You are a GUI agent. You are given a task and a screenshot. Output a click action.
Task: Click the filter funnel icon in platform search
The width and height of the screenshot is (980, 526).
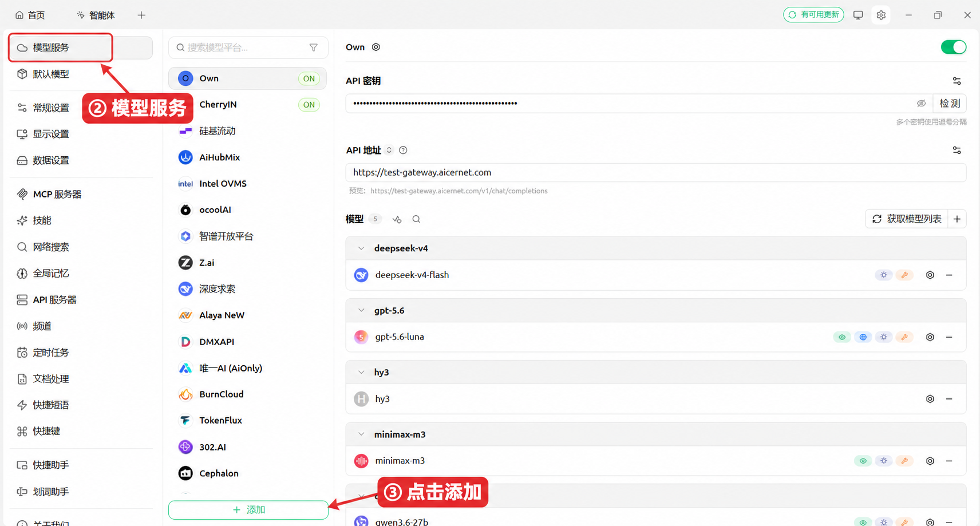[x=314, y=48]
